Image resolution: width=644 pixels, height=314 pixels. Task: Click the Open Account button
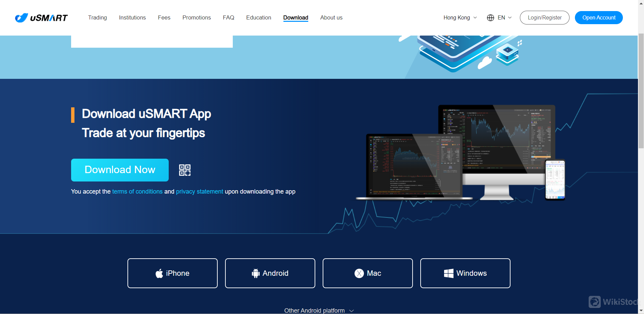coord(599,17)
